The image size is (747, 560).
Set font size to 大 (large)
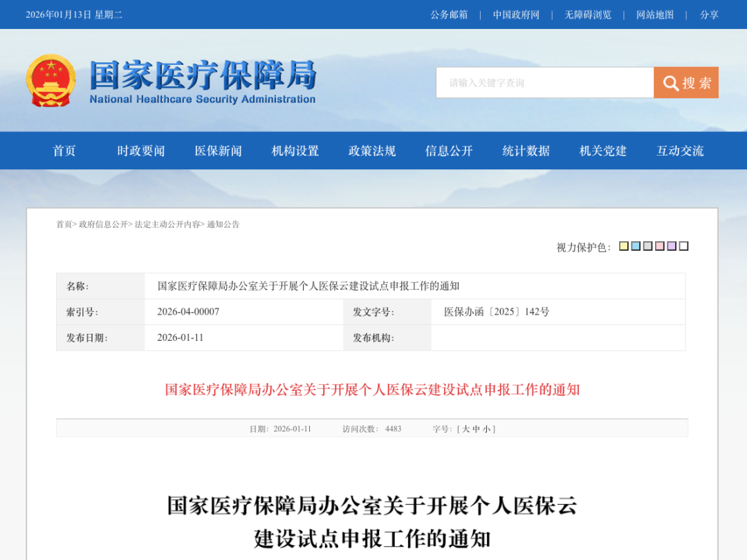[465, 429]
